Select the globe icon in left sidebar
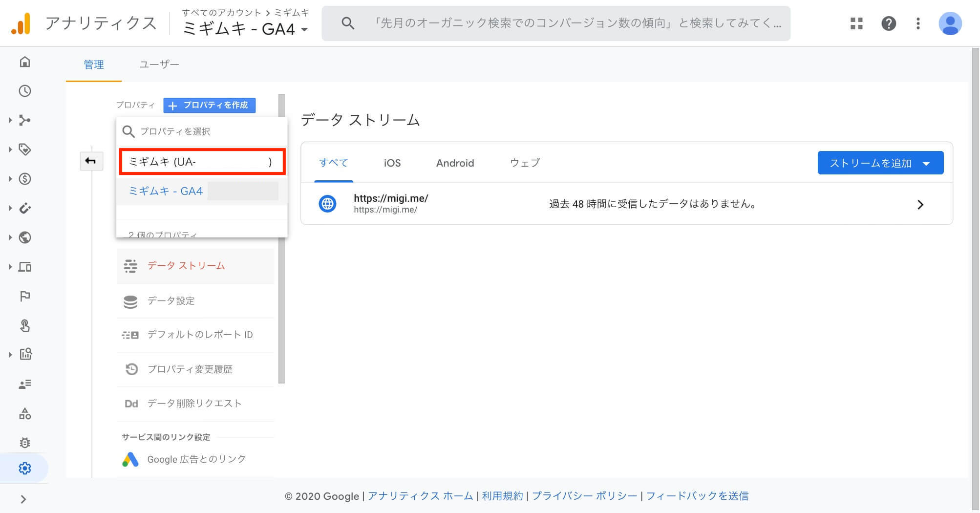 25,237
